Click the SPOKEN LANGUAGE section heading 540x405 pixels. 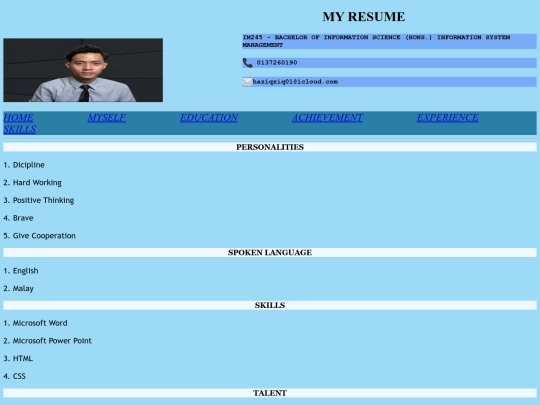pos(270,252)
